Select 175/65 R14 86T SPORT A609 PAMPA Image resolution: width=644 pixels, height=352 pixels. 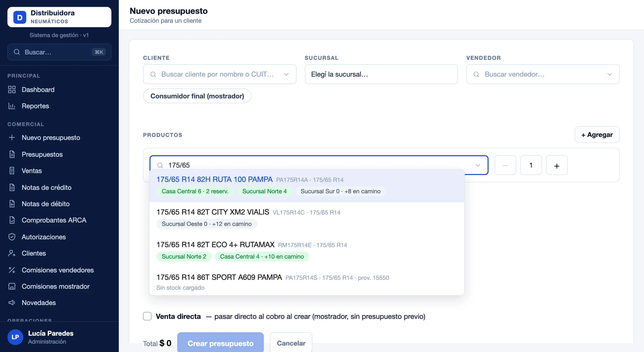(307, 282)
